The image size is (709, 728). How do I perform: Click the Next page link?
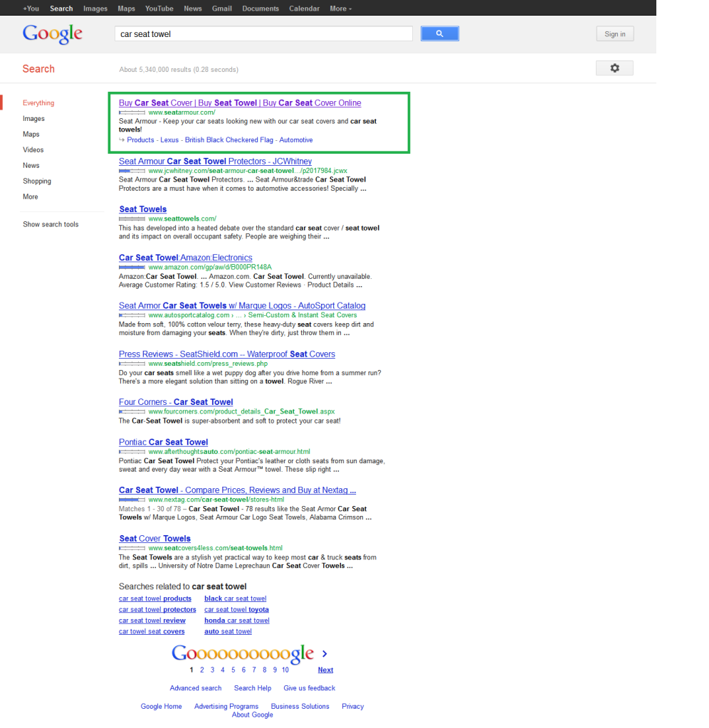325,670
